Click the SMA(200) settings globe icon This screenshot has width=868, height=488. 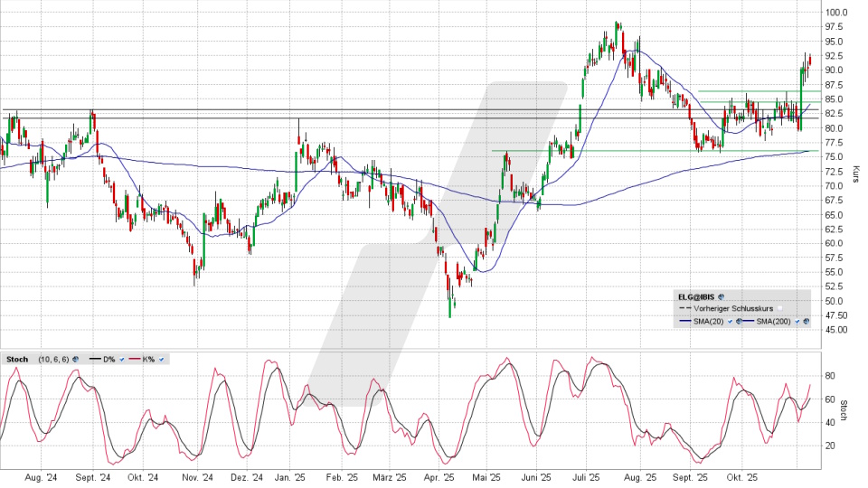click(806, 320)
